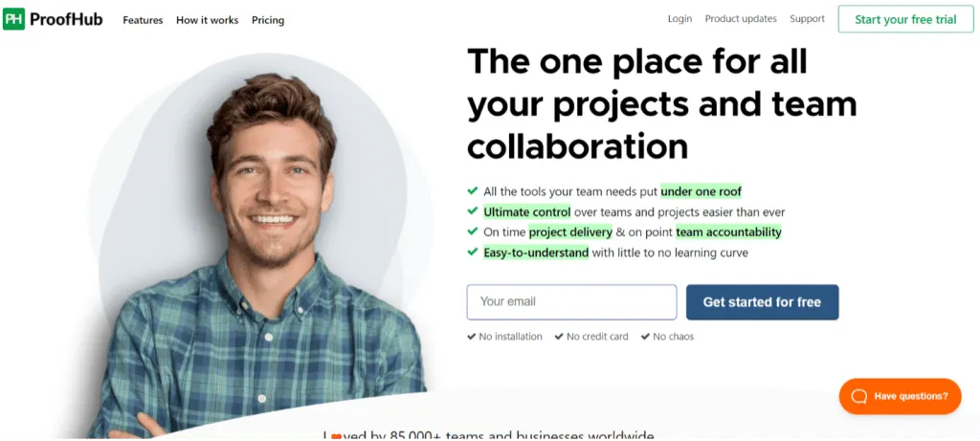Focus the Your email input field
Image resolution: width=980 pixels, height=441 pixels.
[572, 302]
